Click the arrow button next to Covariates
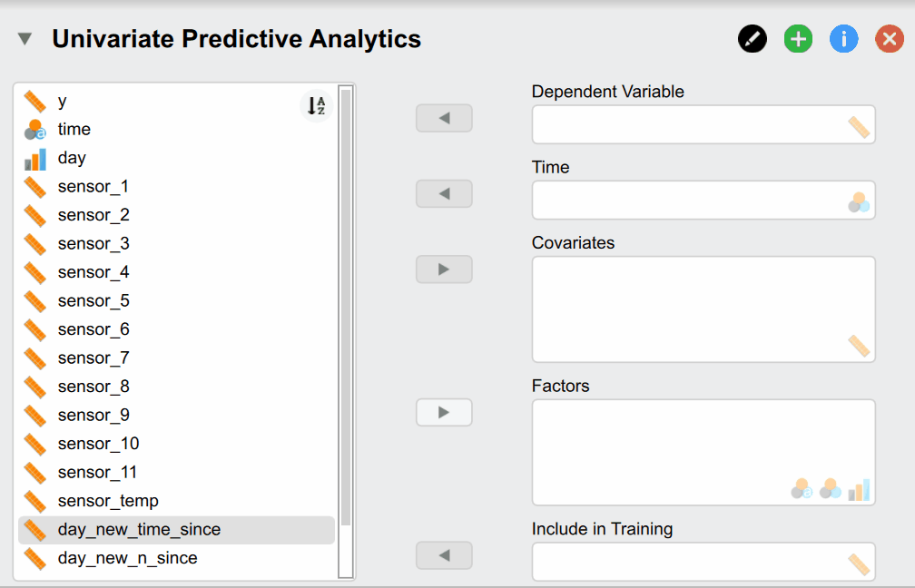This screenshot has width=915, height=588. [x=444, y=269]
